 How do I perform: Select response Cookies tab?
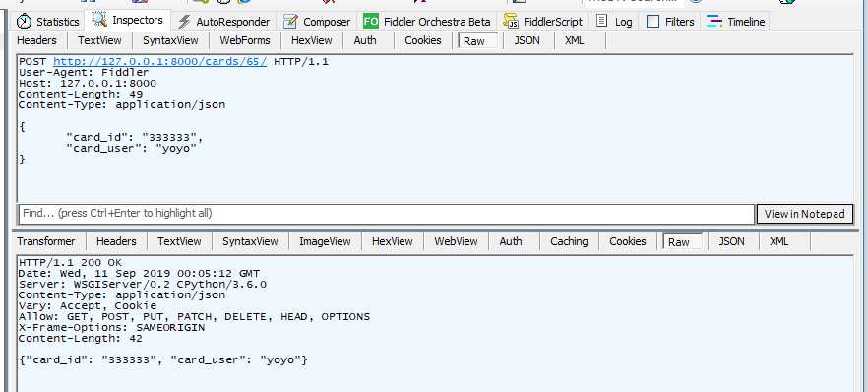click(628, 241)
